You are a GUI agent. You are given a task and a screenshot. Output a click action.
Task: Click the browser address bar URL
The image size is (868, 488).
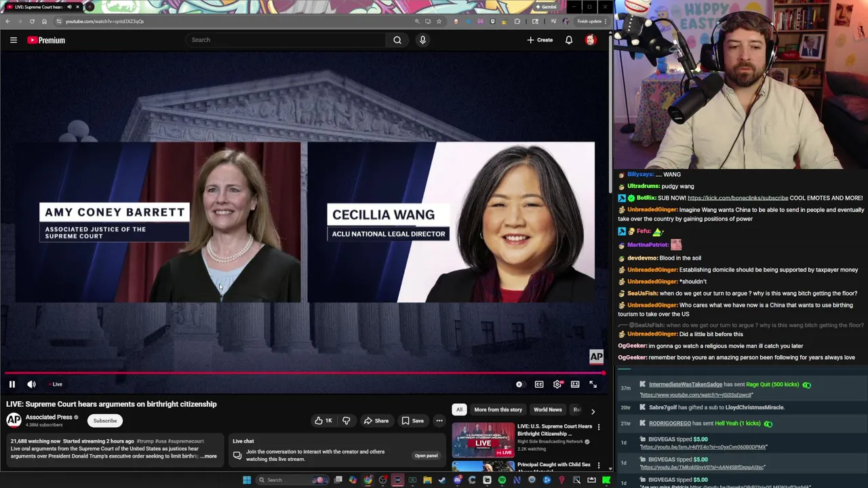(105, 21)
